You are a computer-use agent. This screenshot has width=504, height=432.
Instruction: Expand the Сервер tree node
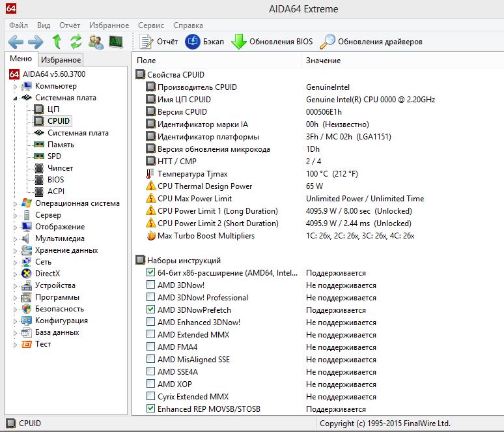click(x=15, y=216)
